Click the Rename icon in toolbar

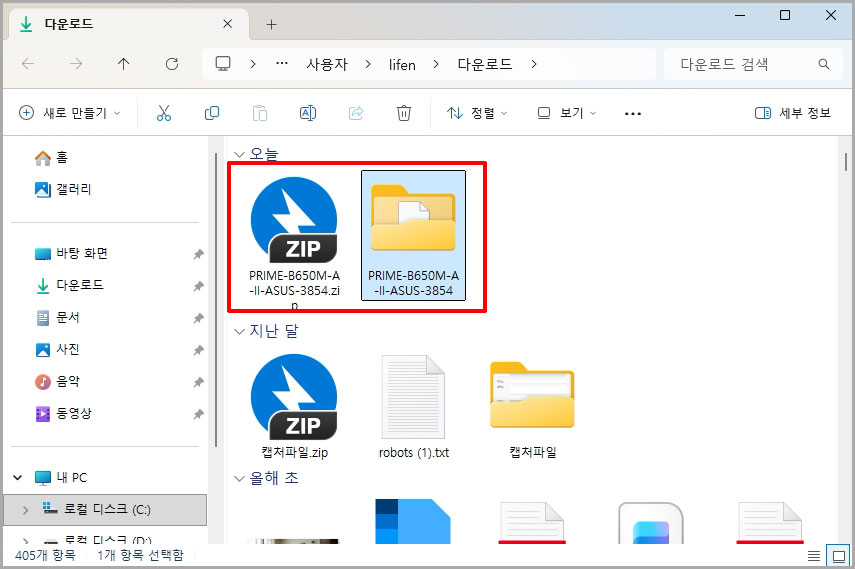coord(308,113)
